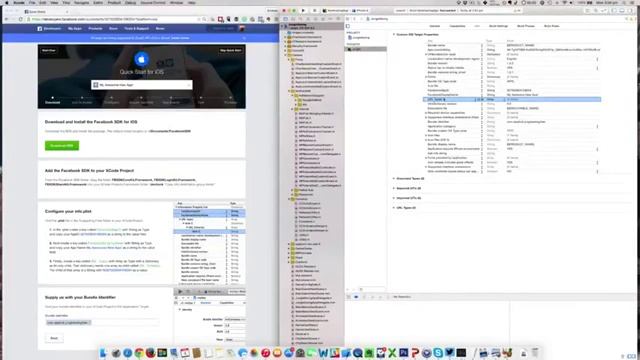The width and height of the screenshot is (640, 360).
Task: Show the Project navigator in Xcode
Action: pos(285,19)
